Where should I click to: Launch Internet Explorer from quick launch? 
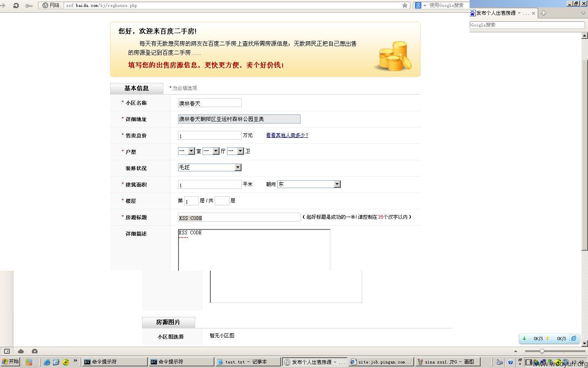point(47,362)
